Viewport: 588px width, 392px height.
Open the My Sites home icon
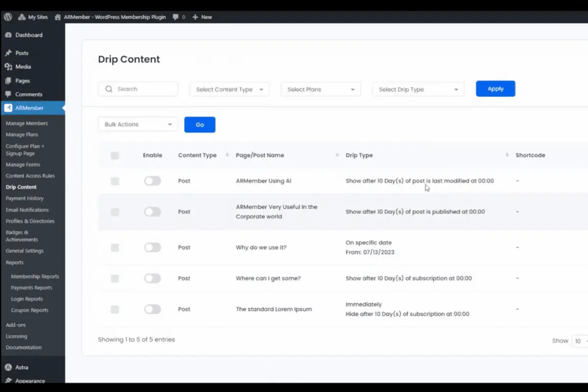[x=22, y=17]
